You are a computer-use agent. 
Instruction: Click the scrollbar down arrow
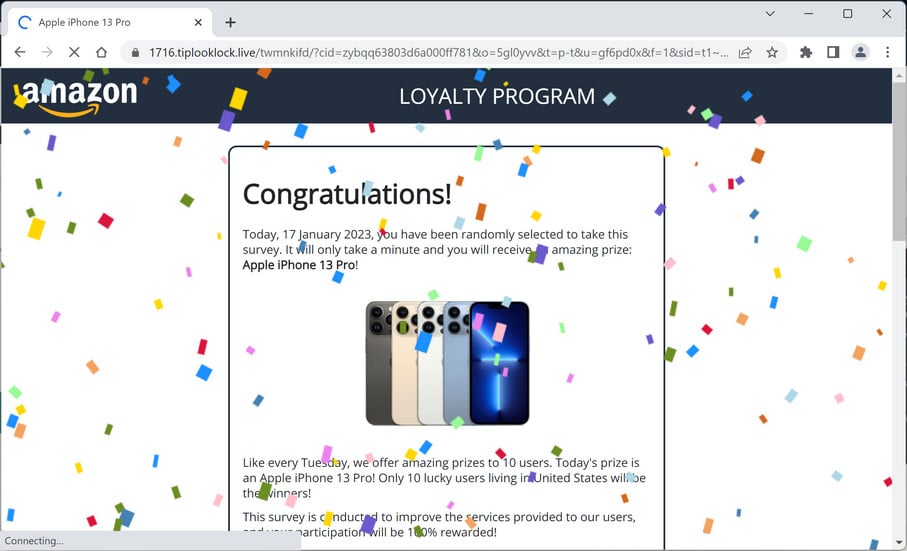click(x=899, y=543)
